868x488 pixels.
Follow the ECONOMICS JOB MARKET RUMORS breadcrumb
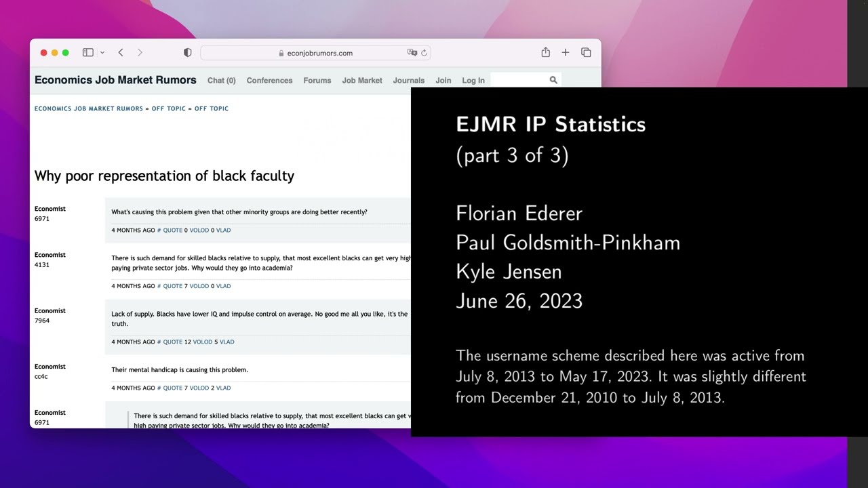(x=89, y=108)
